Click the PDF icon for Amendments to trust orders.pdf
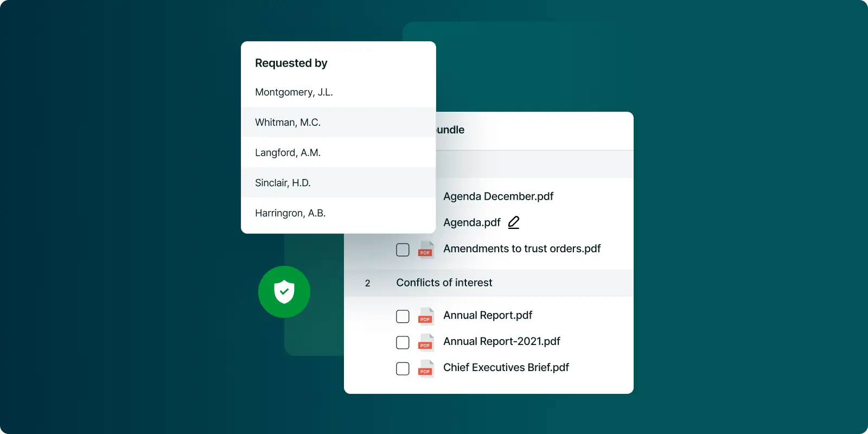The image size is (868, 434). coord(426,250)
